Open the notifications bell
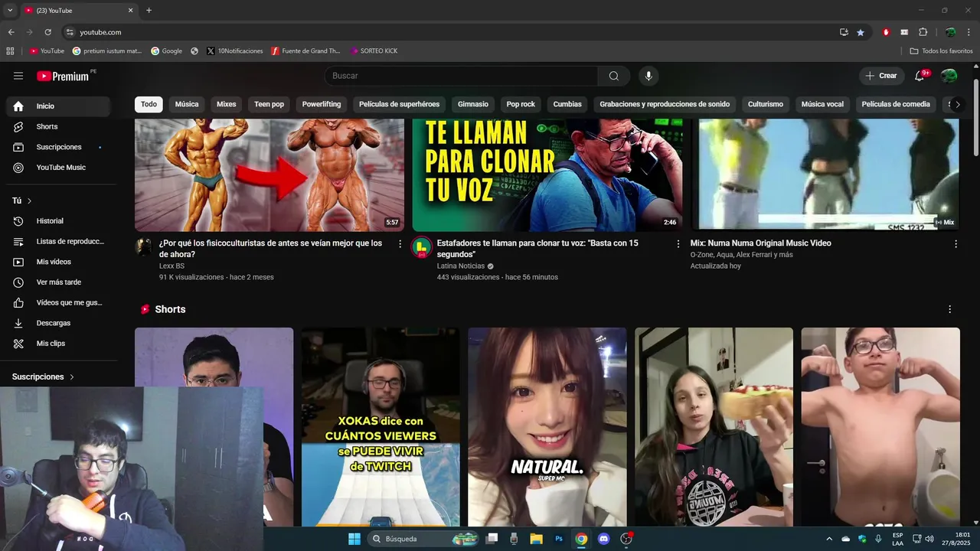Image resolution: width=980 pixels, height=551 pixels. 920,76
